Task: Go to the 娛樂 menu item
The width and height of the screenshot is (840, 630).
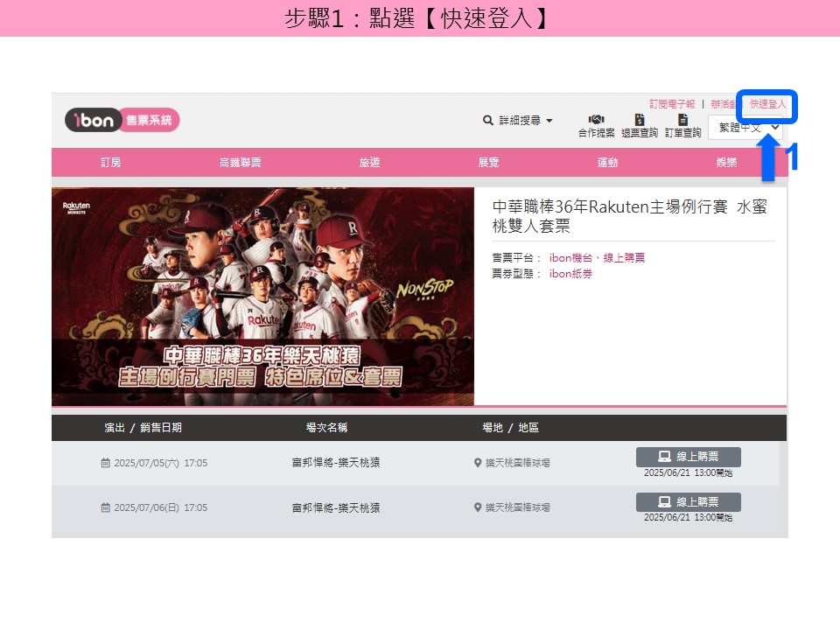Action: click(726, 163)
